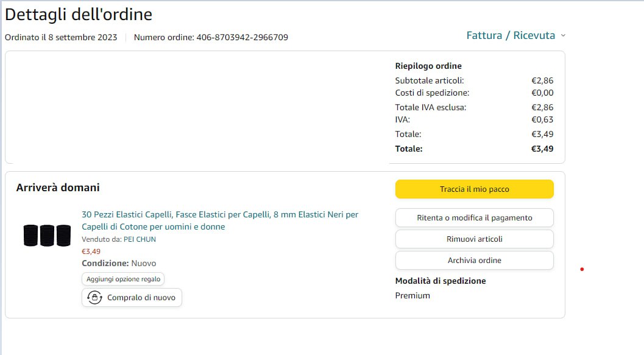Click the Premium shipping method text
The image size is (644, 355).
pos(412,296)
